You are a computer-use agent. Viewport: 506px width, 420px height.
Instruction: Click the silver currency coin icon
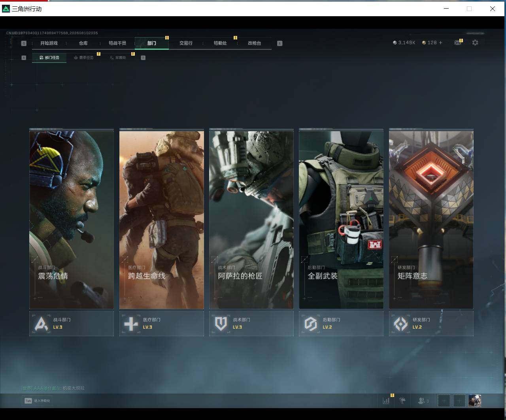click(395, 43)
